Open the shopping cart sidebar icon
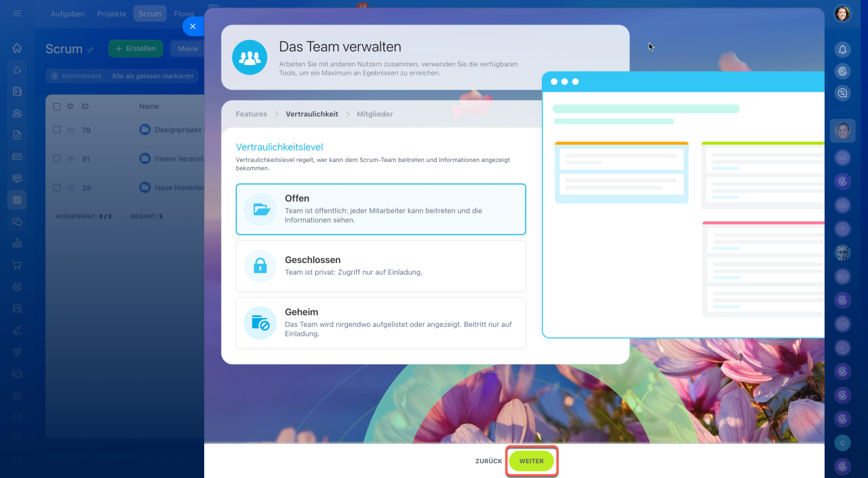The width and height of the screenshot is (868, 478). tap(17, 265)
